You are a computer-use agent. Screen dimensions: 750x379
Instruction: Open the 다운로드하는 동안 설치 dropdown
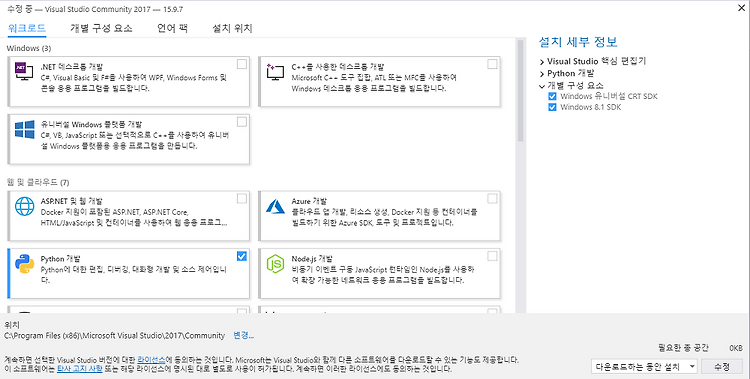click(x=644, y=367)
